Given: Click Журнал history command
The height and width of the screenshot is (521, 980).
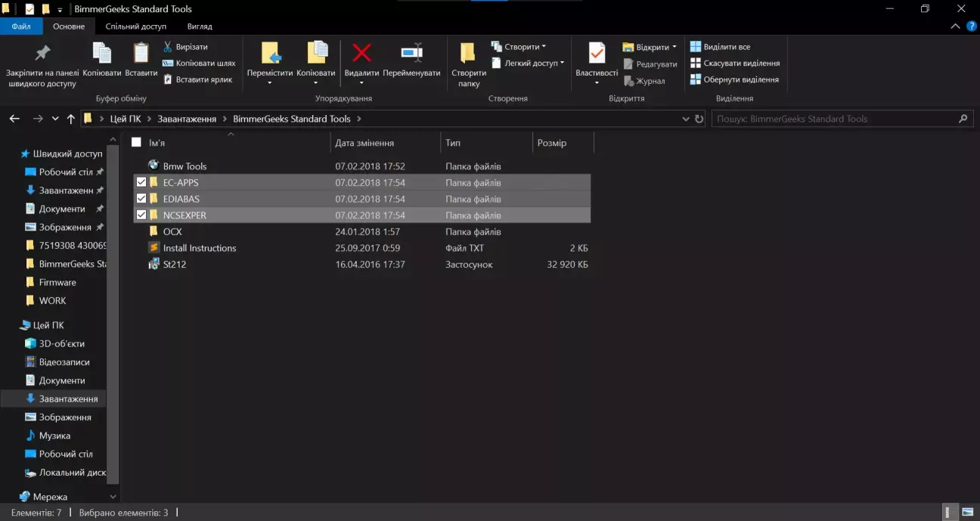Looking at the screenshot, I should point(644,81).
